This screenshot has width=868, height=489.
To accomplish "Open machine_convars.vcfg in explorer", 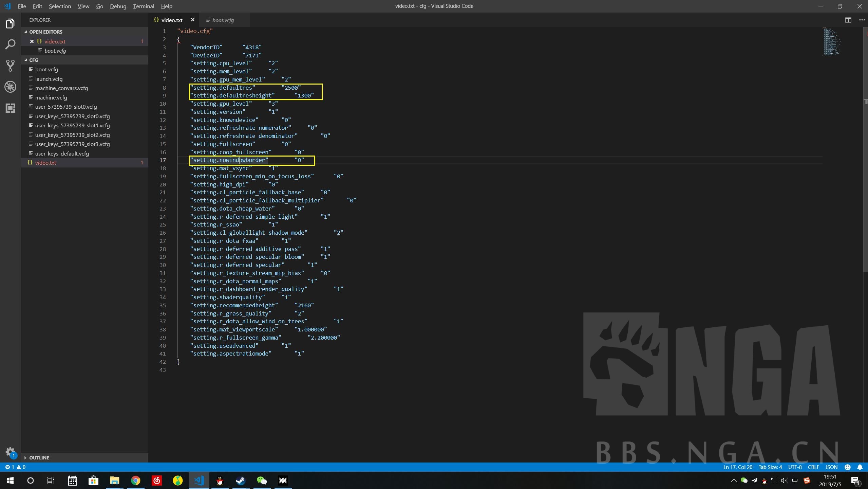I will tap(61, 88).
